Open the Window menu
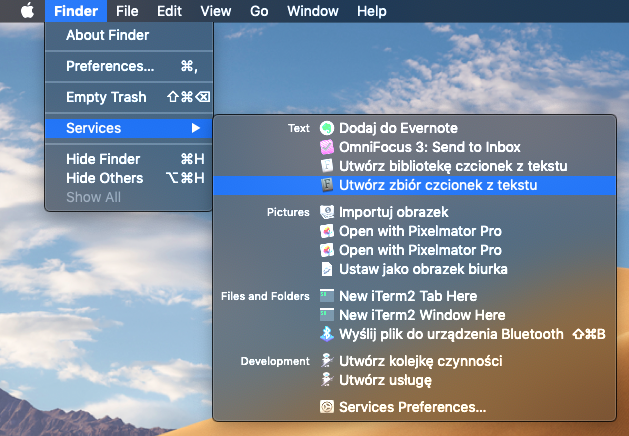Image resolution: width=629 pixels, height=436 pixels. click(x=313, y=11)
